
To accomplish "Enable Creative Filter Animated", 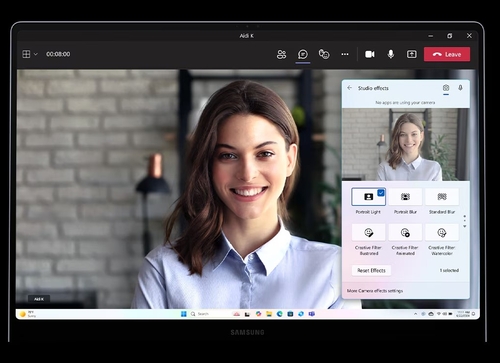I will click(x=405, y=232).
